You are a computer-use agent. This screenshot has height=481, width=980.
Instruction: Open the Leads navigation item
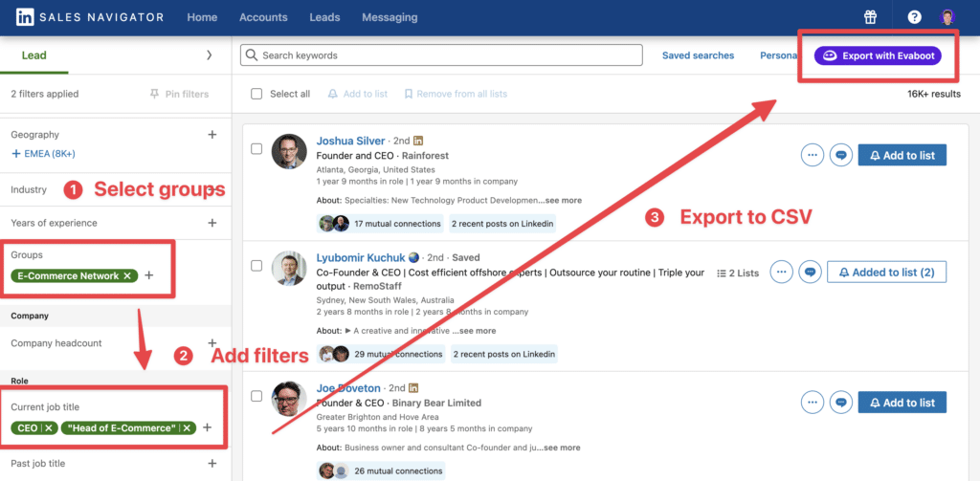tap(324, 17)
